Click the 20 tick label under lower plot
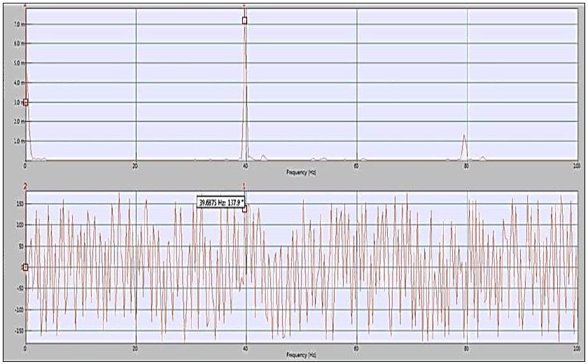Viewport: 588px width, 364px height. 135,348
